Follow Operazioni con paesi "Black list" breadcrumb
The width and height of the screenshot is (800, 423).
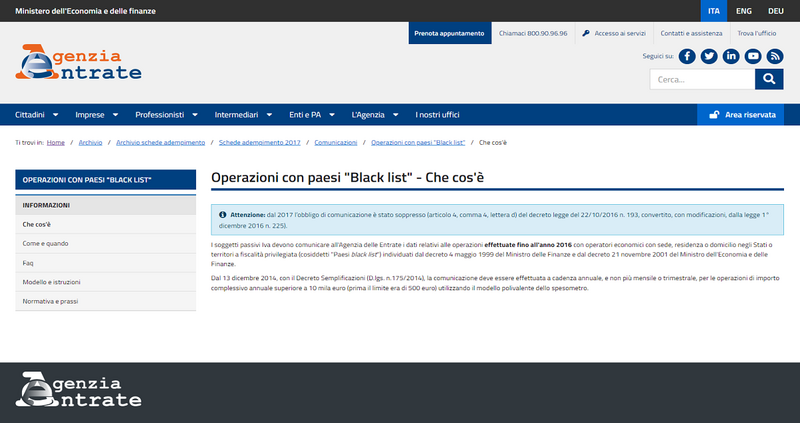pos(418,142)
